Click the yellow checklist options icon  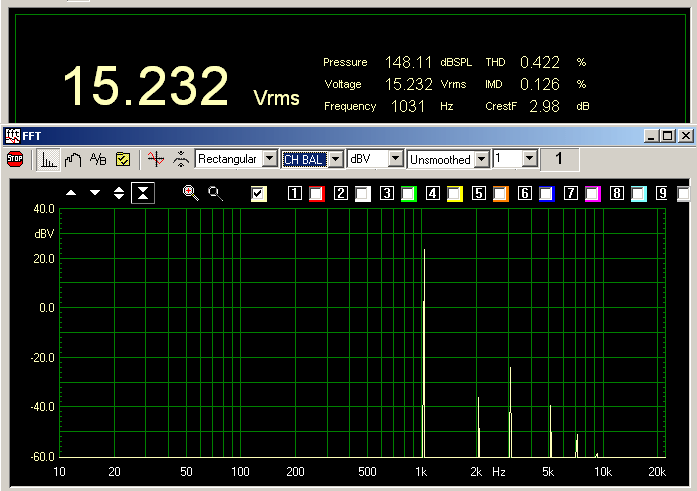[123, 158]
